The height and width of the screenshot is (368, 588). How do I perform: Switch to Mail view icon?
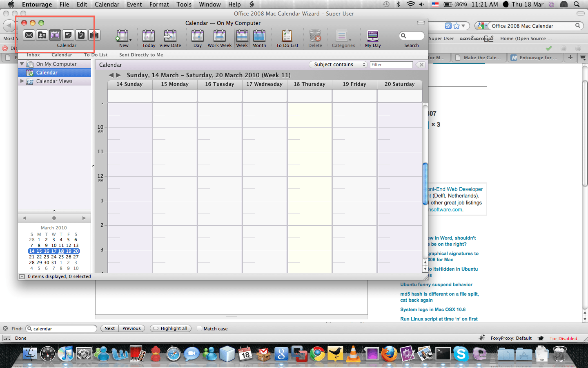pyautogui.click(x=29, y=35)
